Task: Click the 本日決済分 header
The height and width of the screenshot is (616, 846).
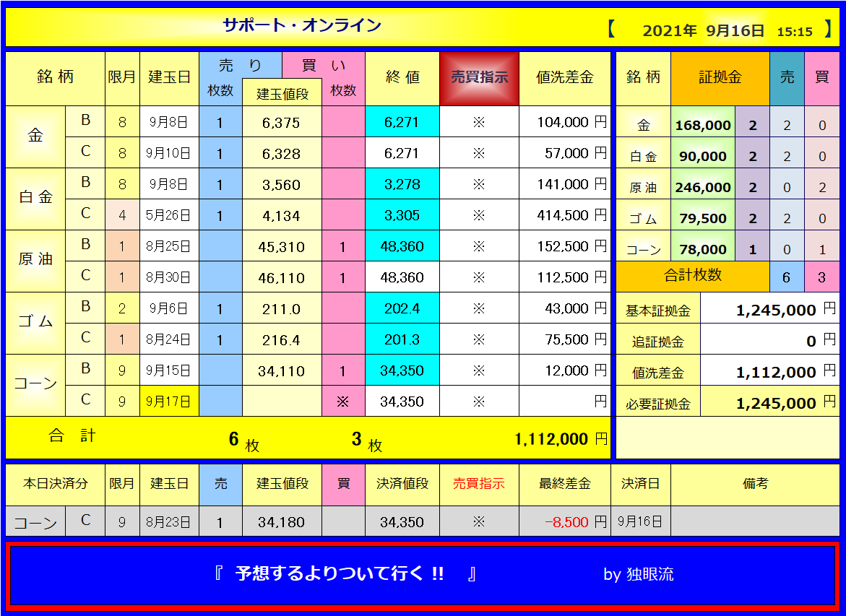Action: tap(56, 484)
